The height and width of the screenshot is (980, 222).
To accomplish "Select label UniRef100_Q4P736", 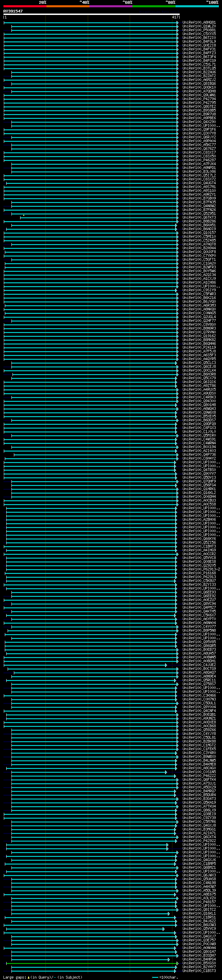I will [x=199, y=455].
